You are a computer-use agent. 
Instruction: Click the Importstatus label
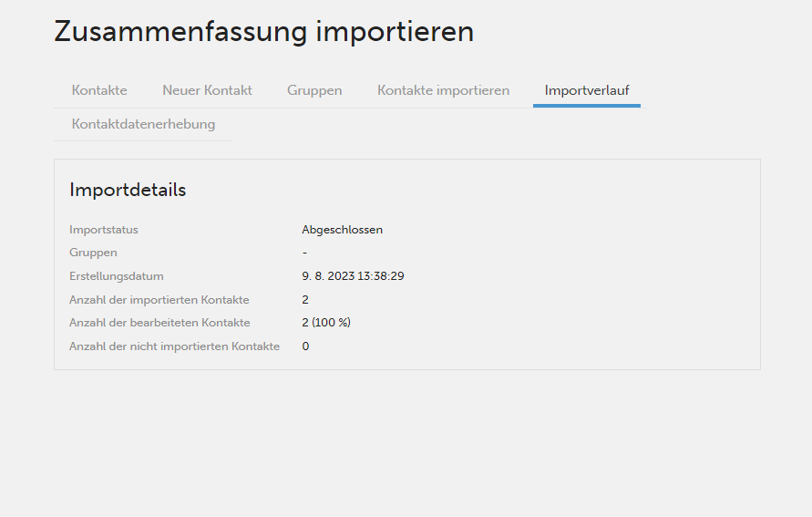click(x=104, y=230)
